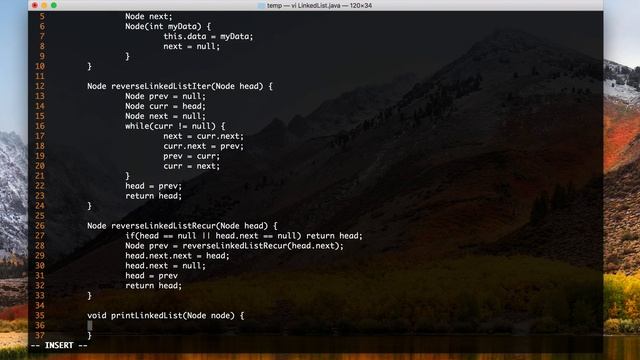The width and height of the screenshot is (640, 360).
Task: Click line number 26 in the gutter
Action: [40, 226]
